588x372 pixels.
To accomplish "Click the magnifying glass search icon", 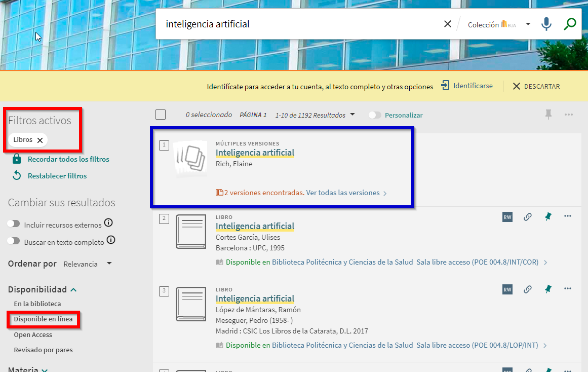I will (x=570, y=24).
